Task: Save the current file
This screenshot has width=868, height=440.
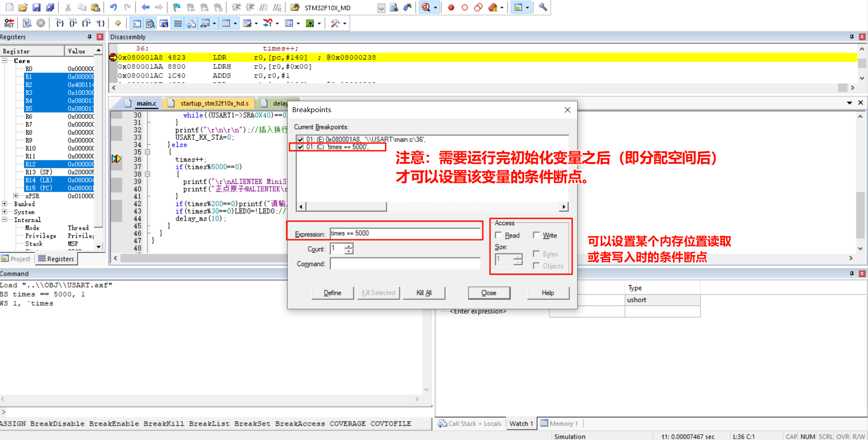Action: [x=37, y=7]
